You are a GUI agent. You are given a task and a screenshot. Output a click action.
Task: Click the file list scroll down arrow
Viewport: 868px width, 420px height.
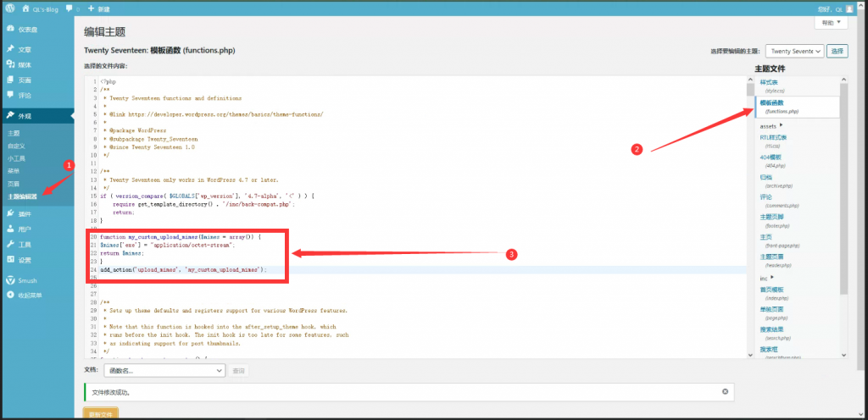[843, 355]
